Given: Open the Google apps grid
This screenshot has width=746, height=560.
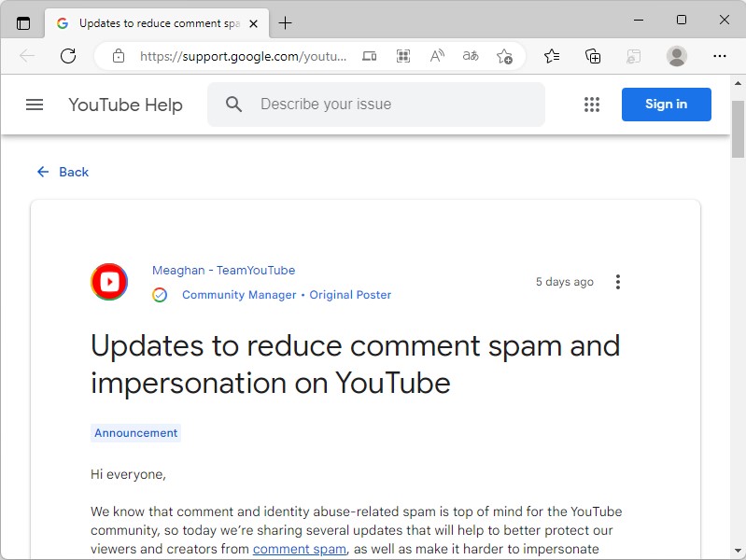Looking at the screenshot, I should 592,105.
